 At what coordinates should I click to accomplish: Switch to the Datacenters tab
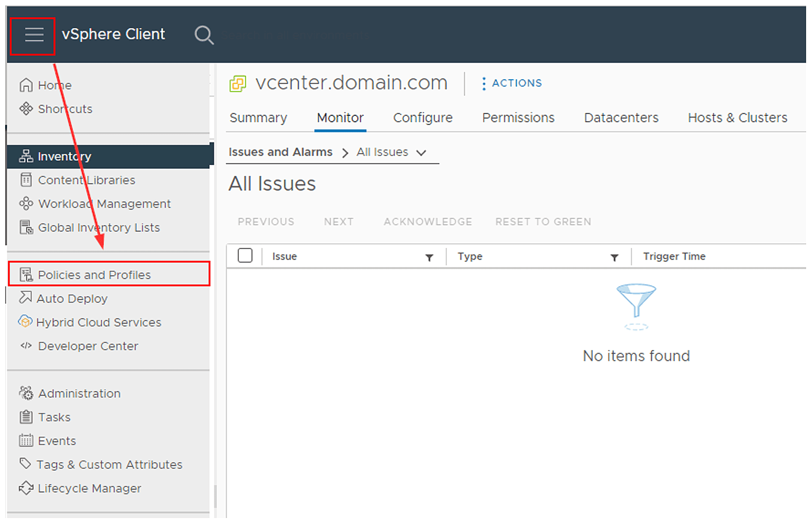pyautogui.click(x=621, y=117)
